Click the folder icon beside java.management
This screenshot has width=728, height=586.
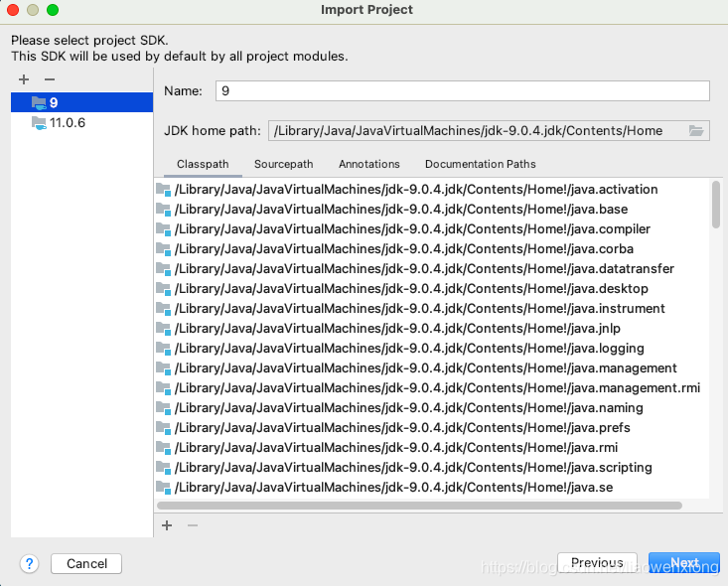click(x=164, y=368)
